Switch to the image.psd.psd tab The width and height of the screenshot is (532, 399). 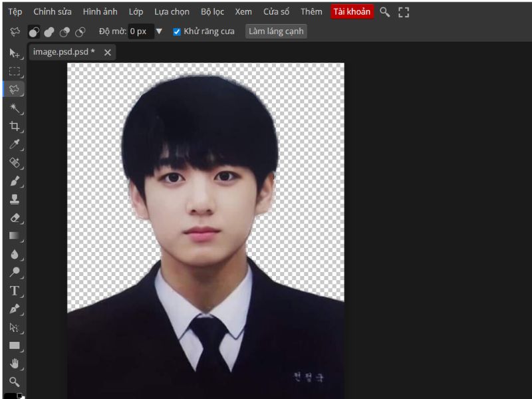click(64, 52)
